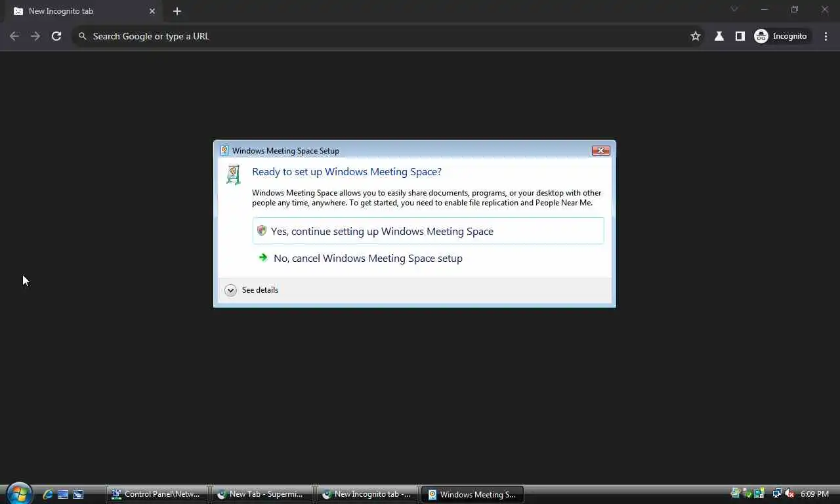Open a new tab with the plus button
Image resolution: width=840 pixels, height=504 pixels.
(177, 11)
